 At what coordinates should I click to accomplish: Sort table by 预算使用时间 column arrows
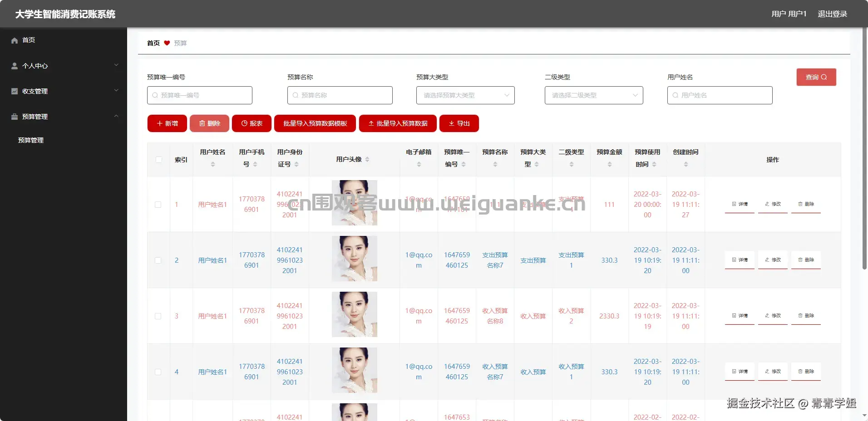(x=654, y=164)
